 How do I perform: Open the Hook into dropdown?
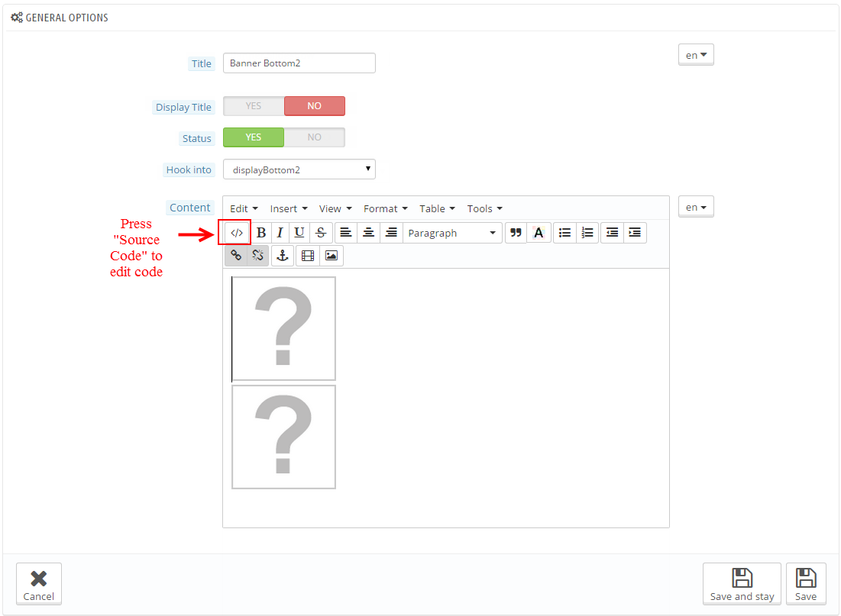click(x=299, y=169)
